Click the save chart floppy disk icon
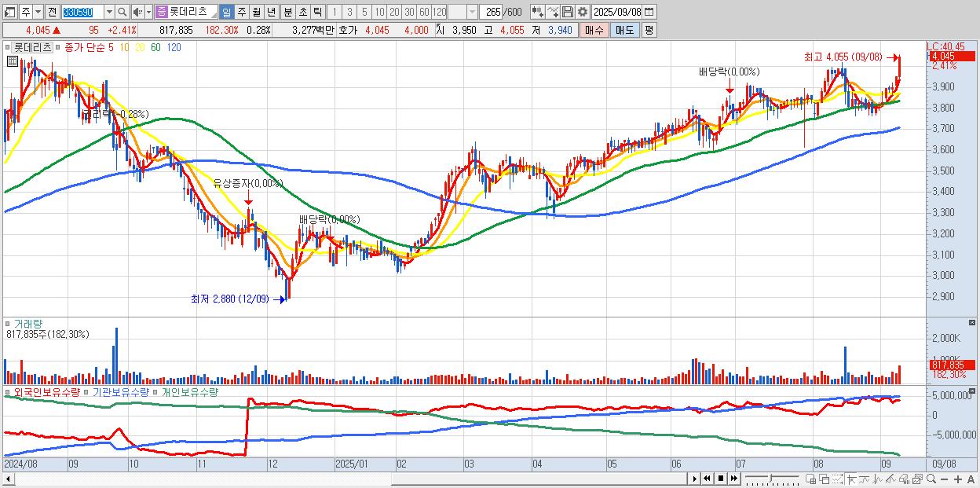 click(x=568, y=12)
